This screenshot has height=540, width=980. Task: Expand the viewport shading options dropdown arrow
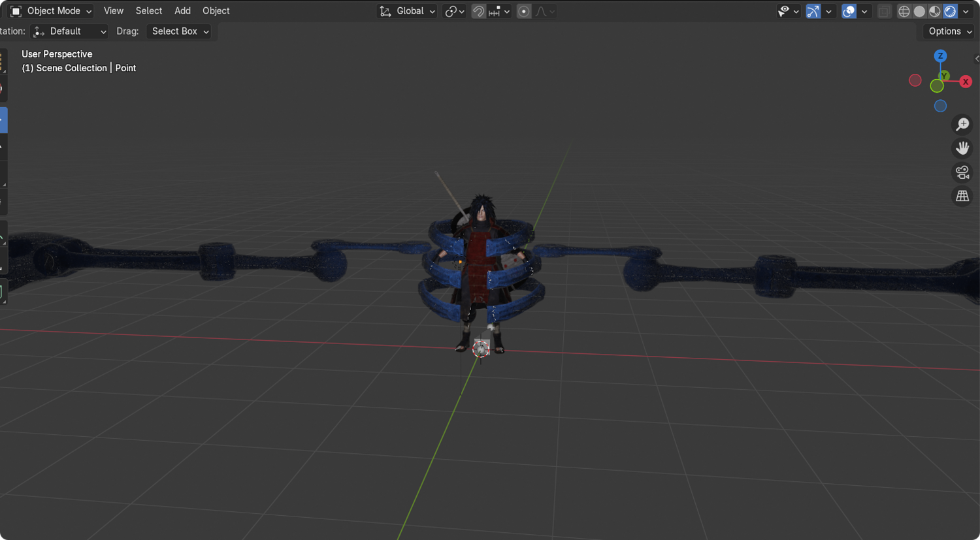click(966, 11)
